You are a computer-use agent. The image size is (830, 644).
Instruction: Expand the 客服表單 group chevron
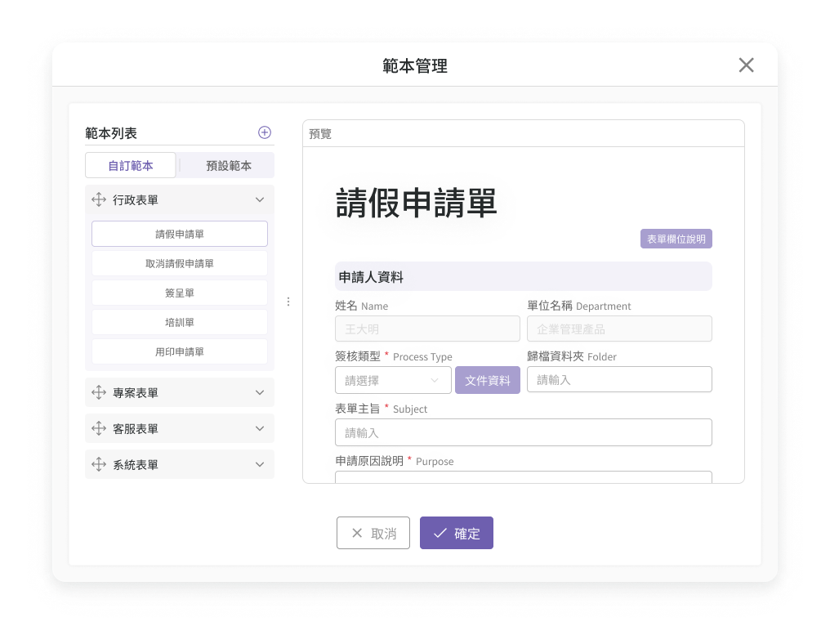[260, 428]
